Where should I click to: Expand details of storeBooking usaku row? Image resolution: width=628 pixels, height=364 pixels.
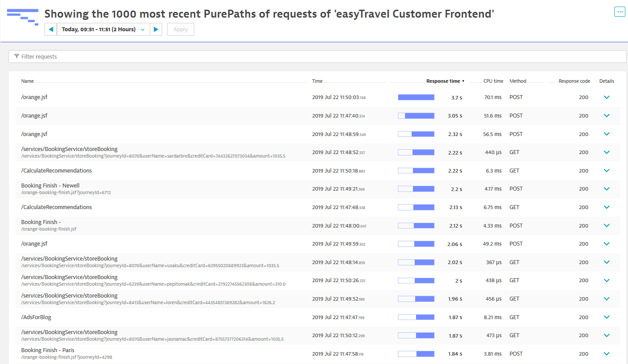click(606, 262)
